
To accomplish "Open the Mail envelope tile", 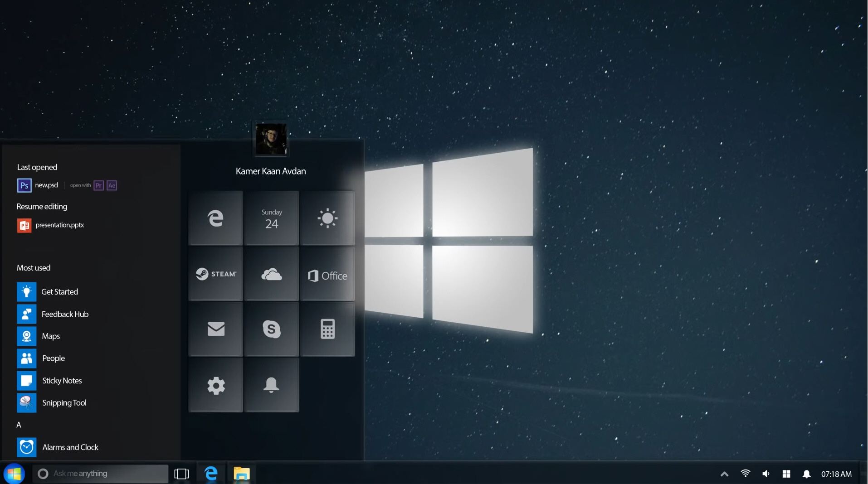I will [216, 329].
